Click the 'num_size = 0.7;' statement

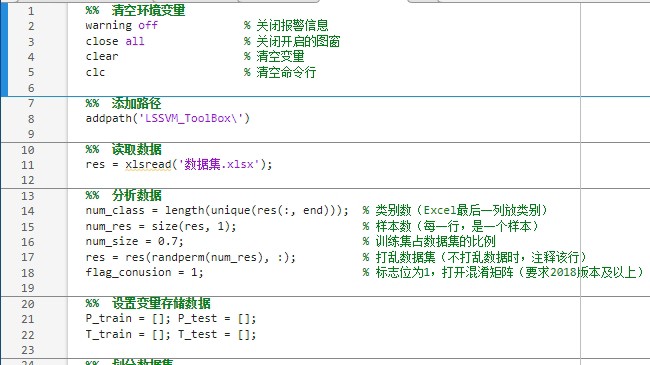134,241
